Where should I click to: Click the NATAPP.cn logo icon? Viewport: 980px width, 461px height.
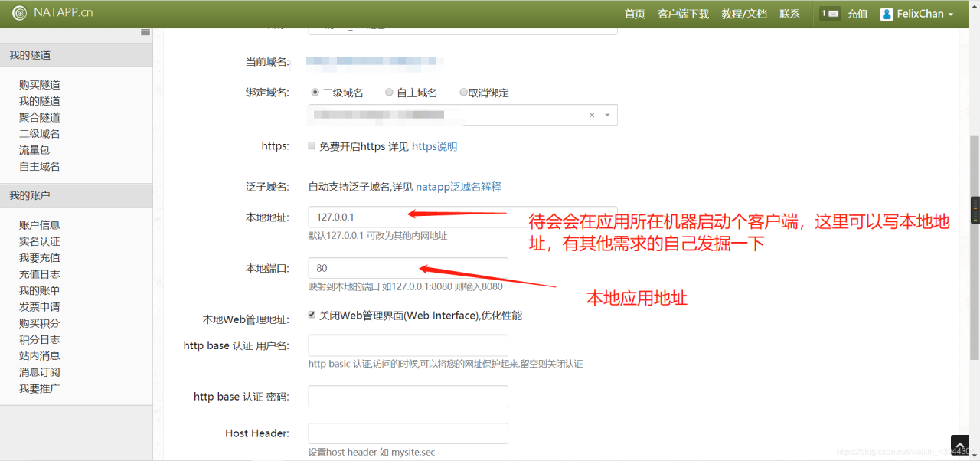click(x=19, y=13)
